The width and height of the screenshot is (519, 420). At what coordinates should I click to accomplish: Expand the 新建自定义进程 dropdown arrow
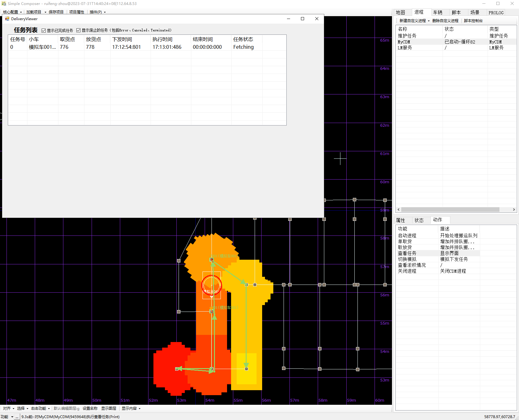tap(429, 21)
